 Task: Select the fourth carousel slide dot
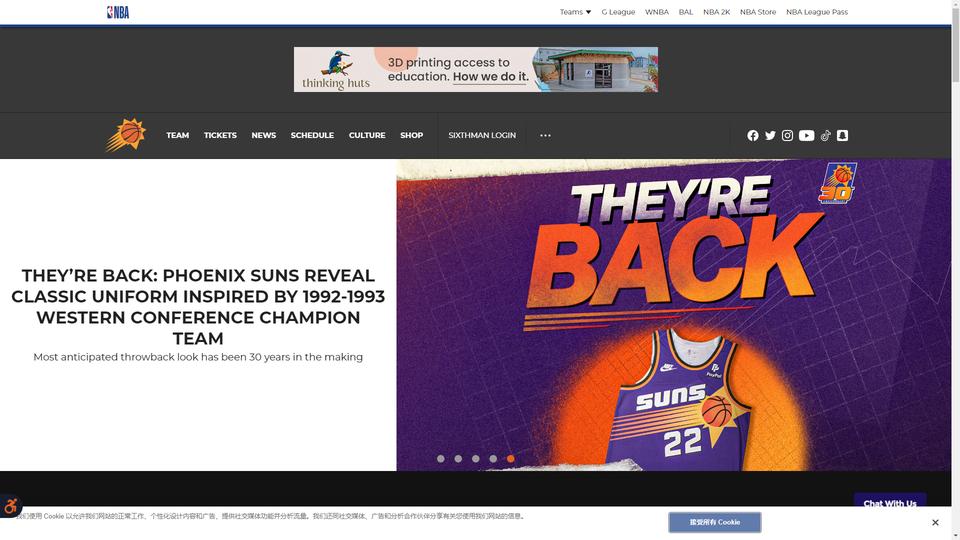coord(493,459)
